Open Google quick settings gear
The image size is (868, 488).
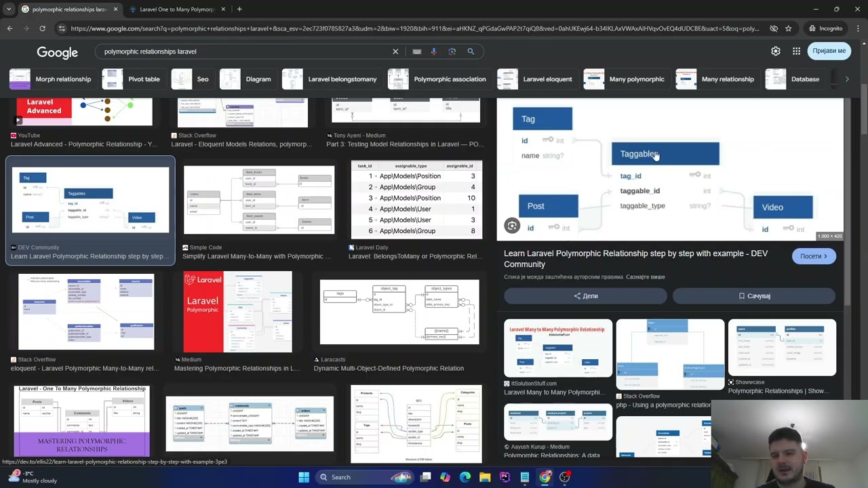(x=776, y=51)
